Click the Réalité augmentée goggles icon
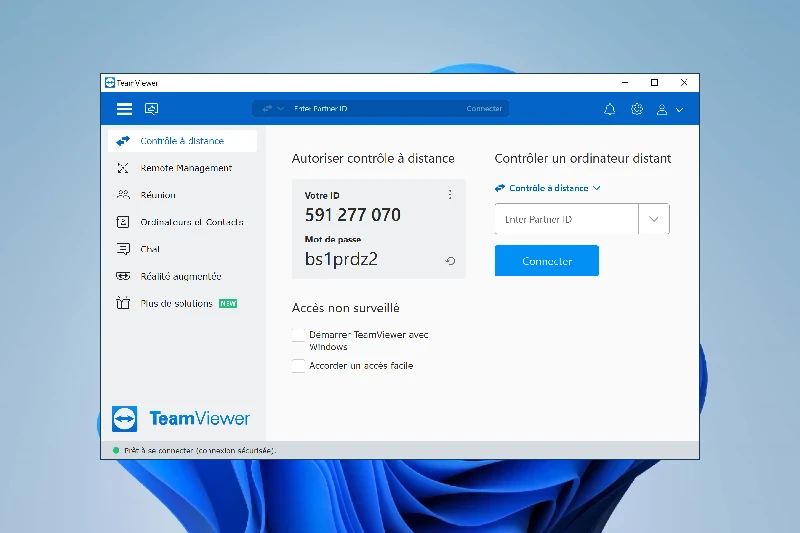 tap(123, 276)
